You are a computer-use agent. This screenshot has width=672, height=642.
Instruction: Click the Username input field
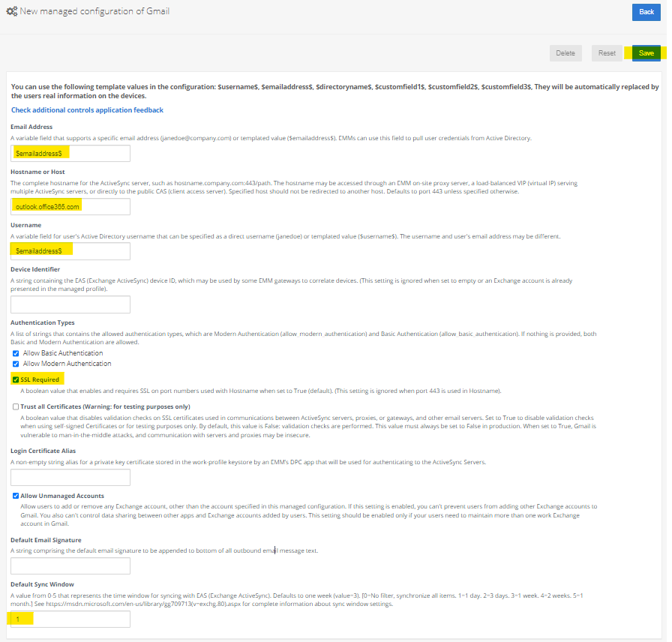(x=70, y=251)
